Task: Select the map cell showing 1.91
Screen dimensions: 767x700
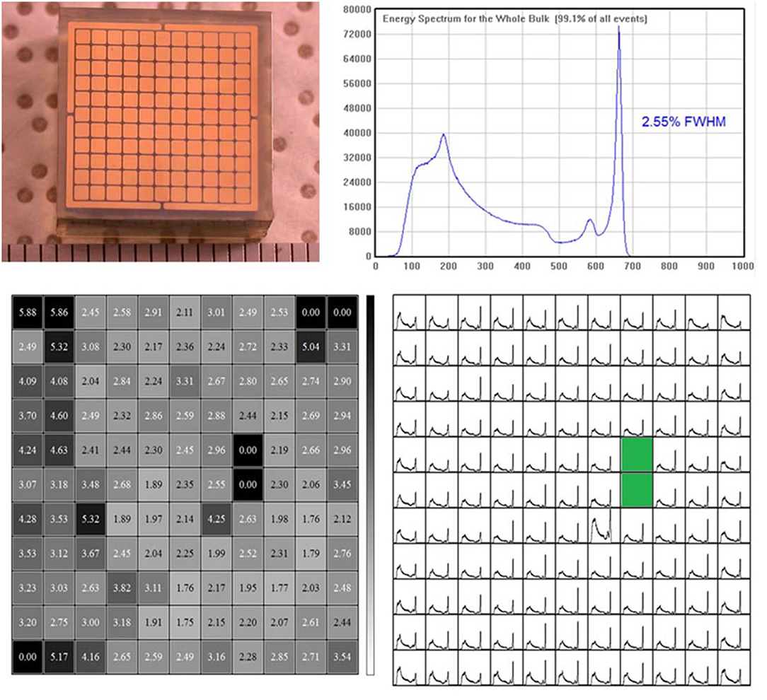Action: (154, 622)
